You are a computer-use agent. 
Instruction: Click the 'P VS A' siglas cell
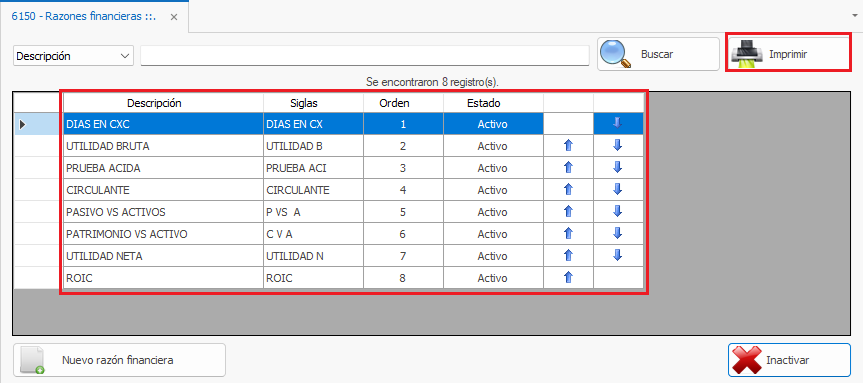pos(313,212)
